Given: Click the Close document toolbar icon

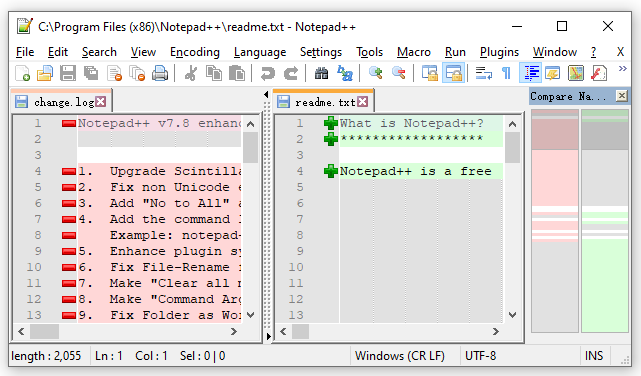Looking at the screenshot, I should pyautogui.click(x=114, y=74).
